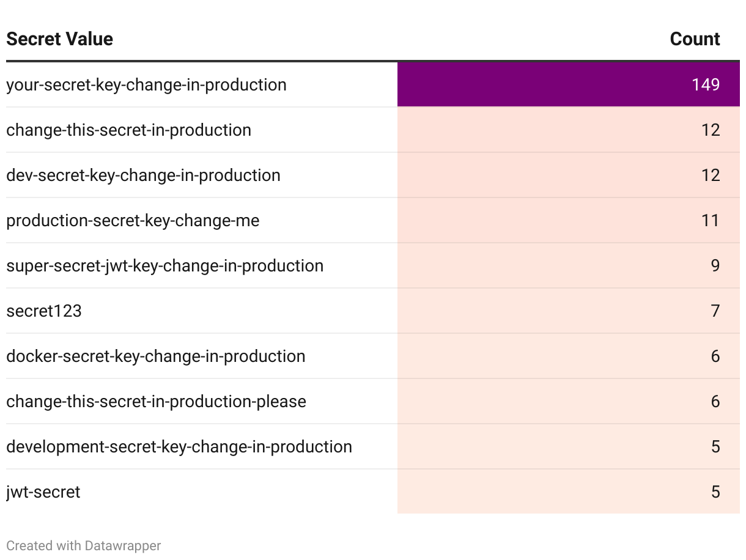Click the count 5 in the jwt-secret row
The image size is (746, 560).
pos(715,492)
